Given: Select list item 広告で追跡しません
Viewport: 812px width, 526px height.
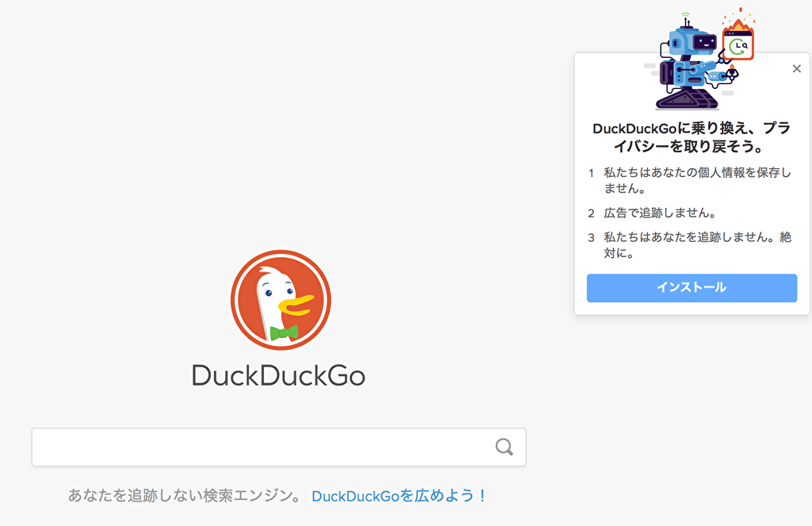Looking at the screenshot, I should point(660,213).
